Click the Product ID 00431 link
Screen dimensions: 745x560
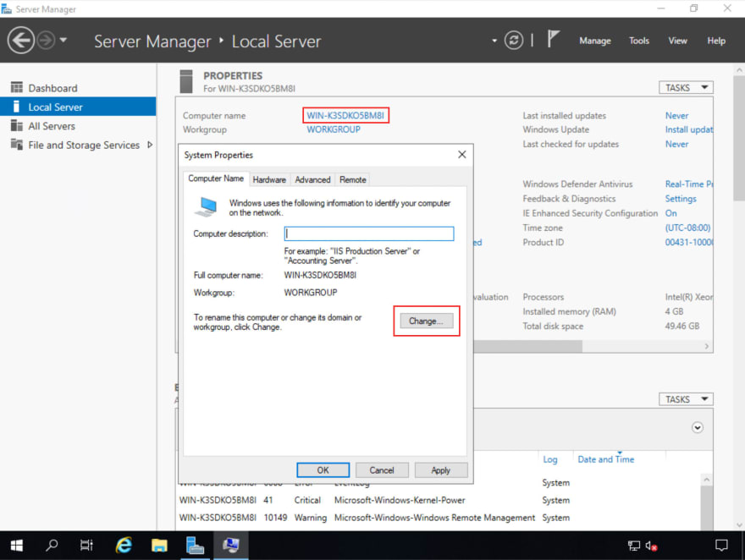tap(689, 243)
